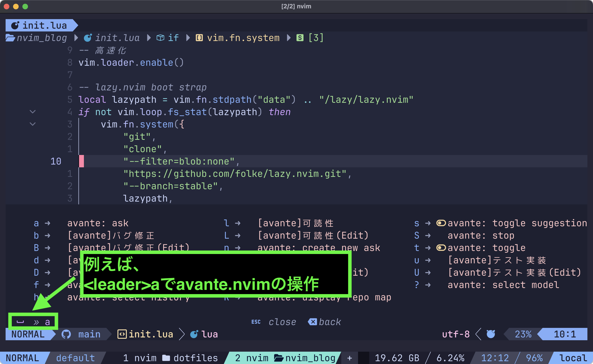Click the cube icon before 'if' breadcrumb
This screenshot has height=364, width=593.
coord(160,38)
